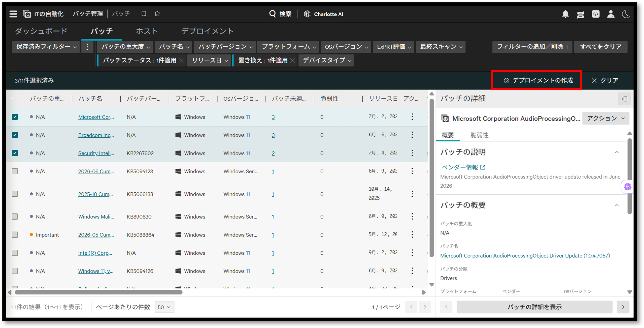The height and width of the screenshot is (328, 644).
Task: Open Charlotte AI assistant
Action: (x=324, y=14)
